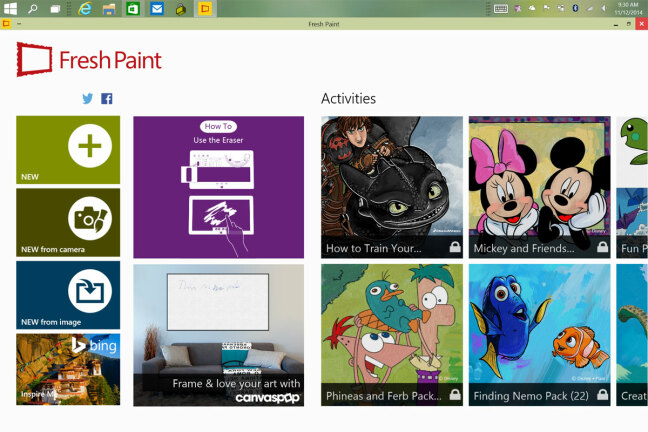
Task: Open Finding Nemo Pack (22)
Action: pos(539,335)
